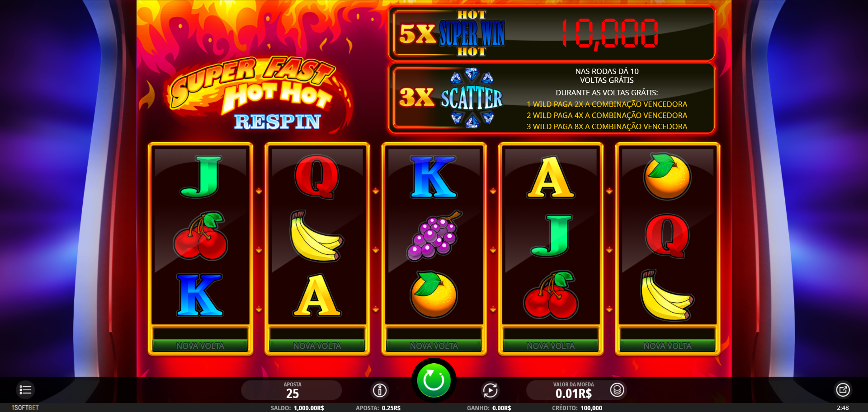Click Nova Volta under fourth reel
The image size is (868, 412).
click(551, 346)
